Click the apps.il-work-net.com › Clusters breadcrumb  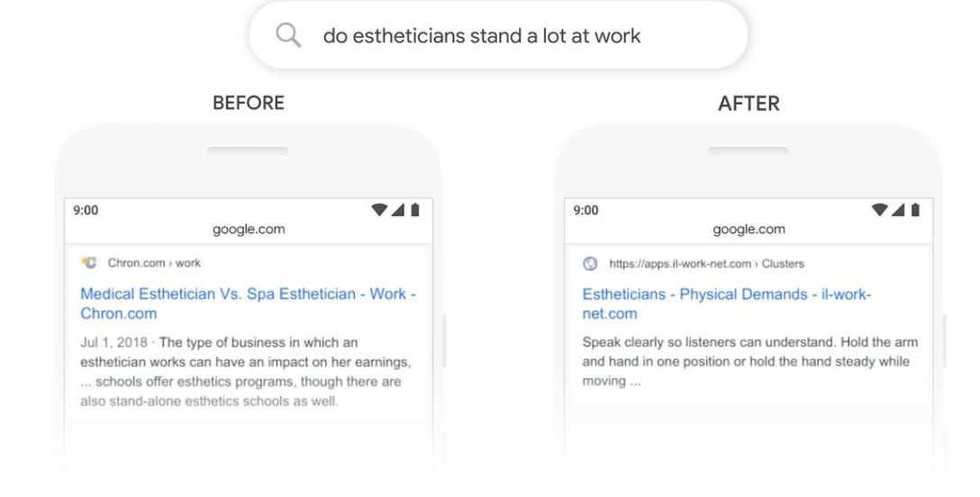(706, 264)
